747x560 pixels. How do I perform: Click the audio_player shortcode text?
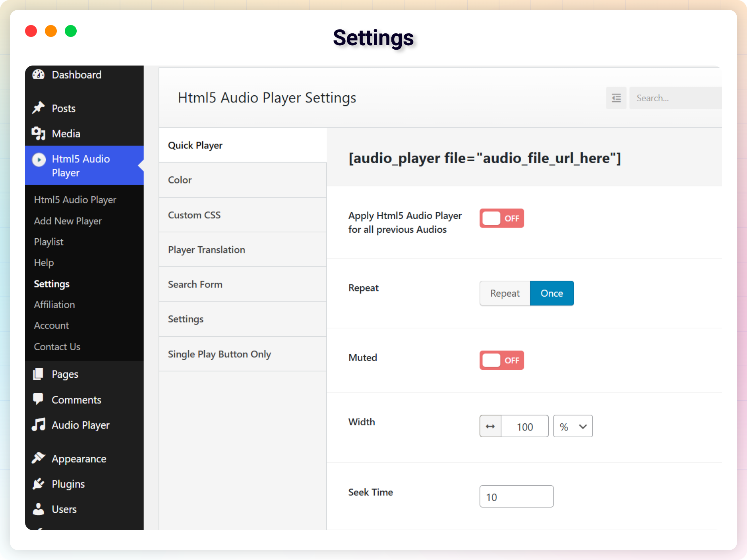point(485,158)
